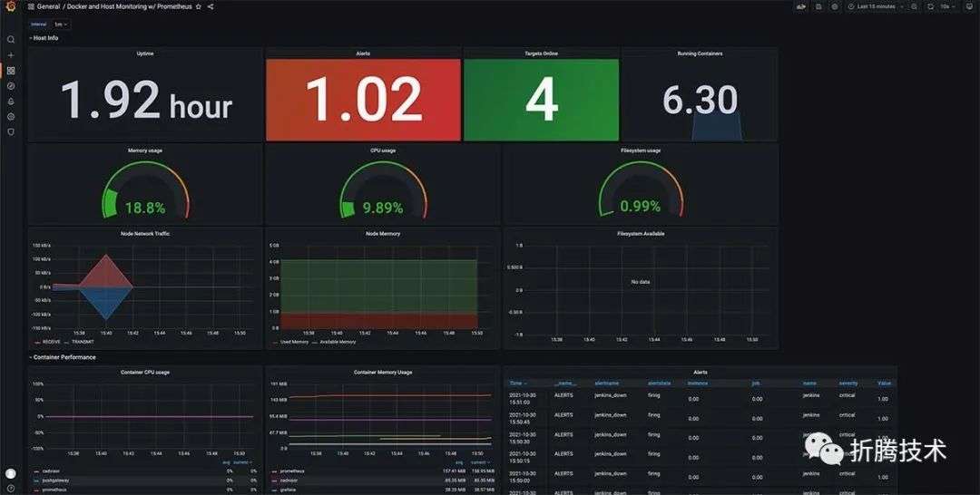The image size is (980, 495).
Task: Click the Alerts table panel title
Action: [x=700, y=372]
